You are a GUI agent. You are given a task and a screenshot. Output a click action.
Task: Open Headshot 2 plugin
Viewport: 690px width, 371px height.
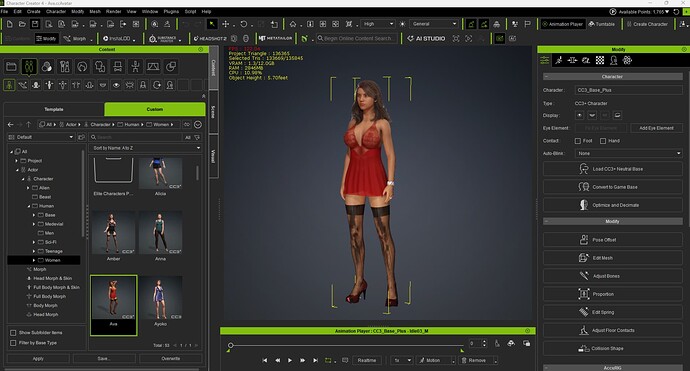tap(210, 39)
